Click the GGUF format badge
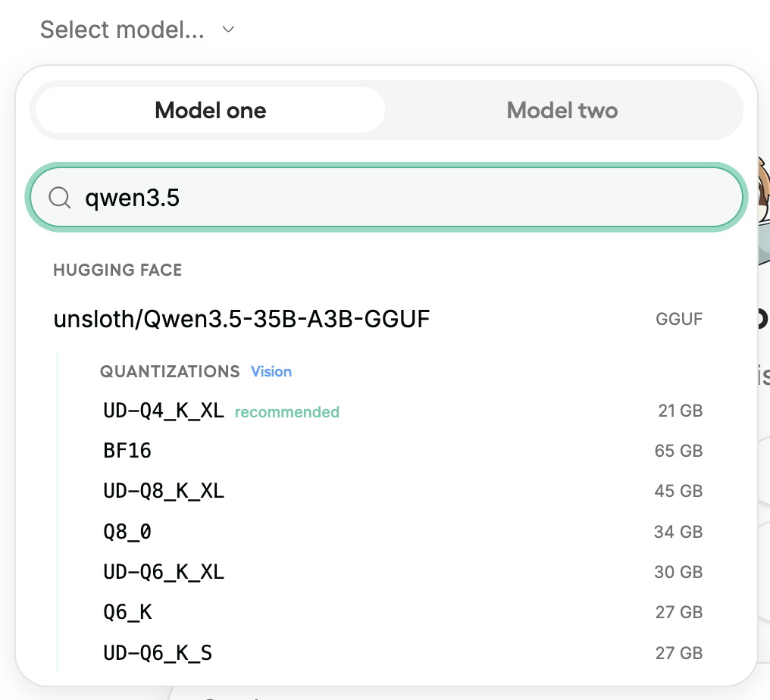The image size is (770, 700). [x=679, y=319]
